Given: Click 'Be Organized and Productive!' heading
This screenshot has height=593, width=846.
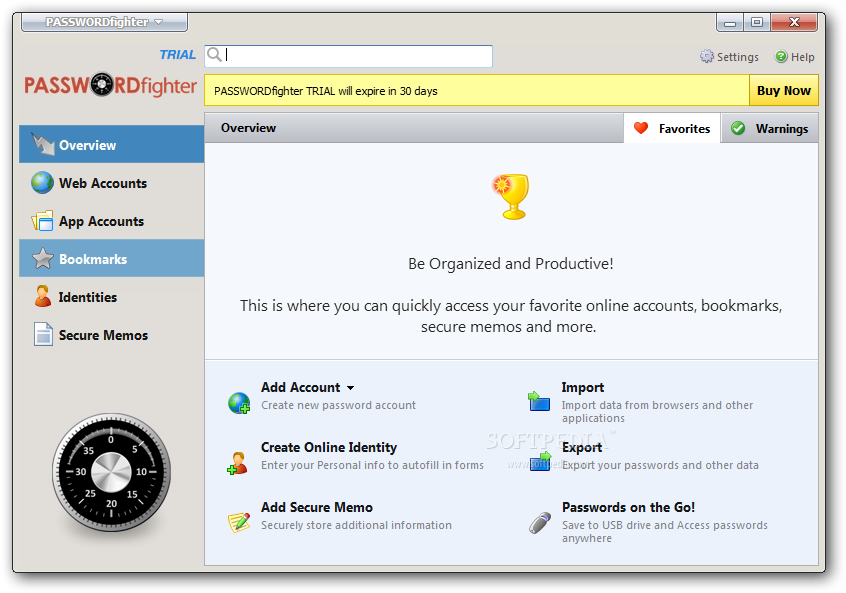Looking at the screenshot, I should (510, 264).
